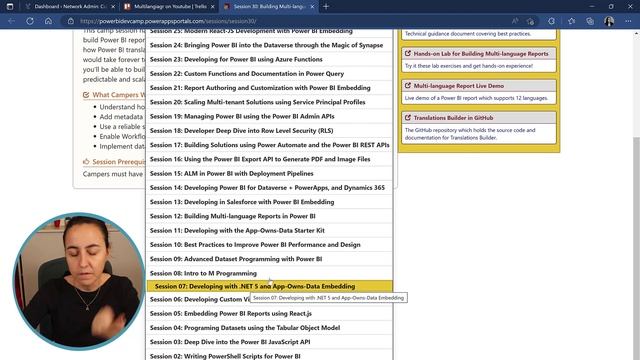The height and width of the screenshot is (360, 640).
Task: Click the presenter webcam circle overlay
Action: coord(78,281)
